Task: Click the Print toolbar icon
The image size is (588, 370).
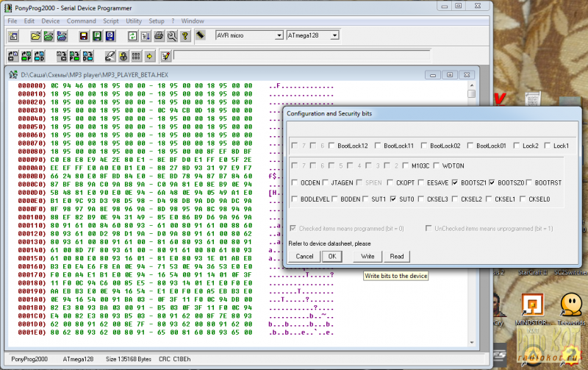Action: point(159,36)
